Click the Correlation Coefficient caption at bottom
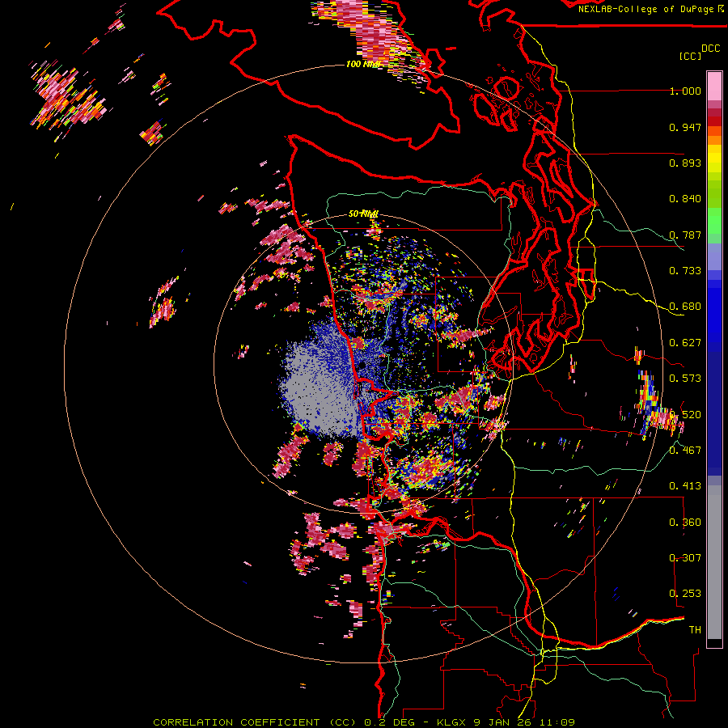 click(x=363, y=722)
